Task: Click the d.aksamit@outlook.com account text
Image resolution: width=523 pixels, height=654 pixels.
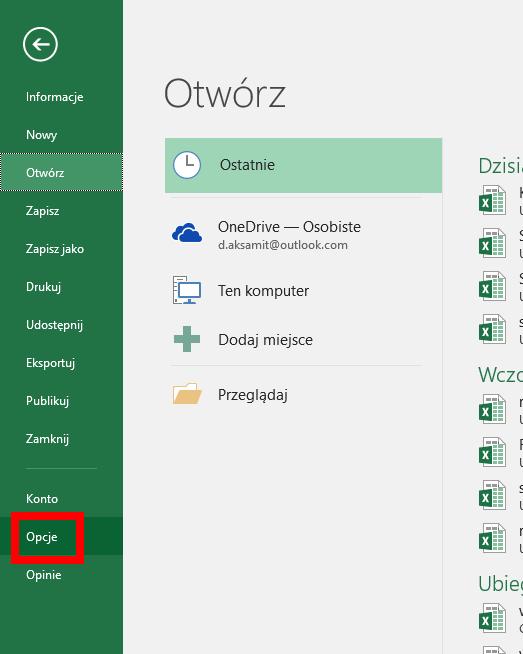Action: click(x=283, y=245)
